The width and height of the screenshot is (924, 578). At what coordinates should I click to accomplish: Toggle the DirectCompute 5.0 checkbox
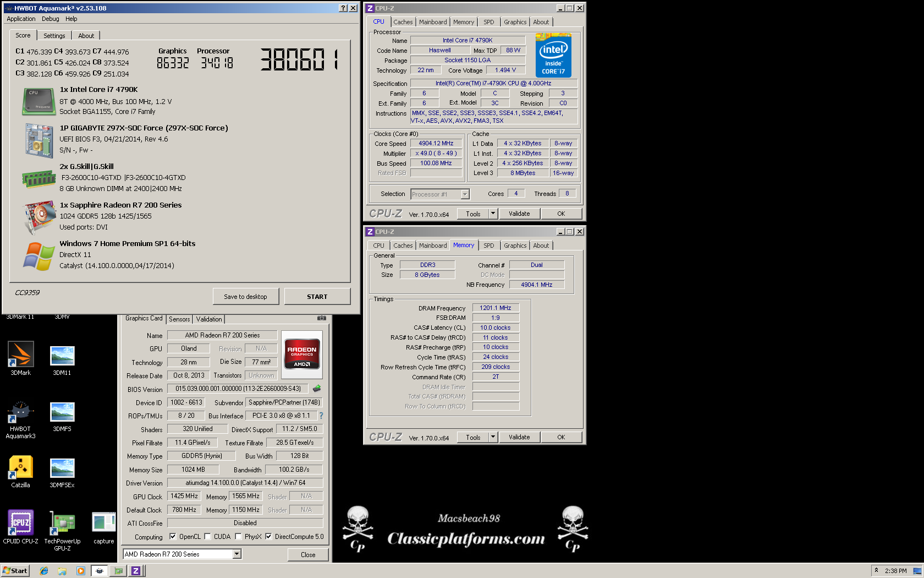click(268, 536)
